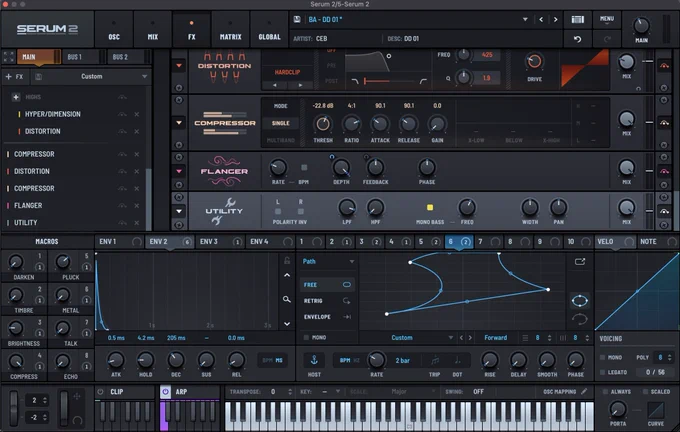Click the undo arrow icon
This screenshot has height=432, width=680.
(577, 39)
